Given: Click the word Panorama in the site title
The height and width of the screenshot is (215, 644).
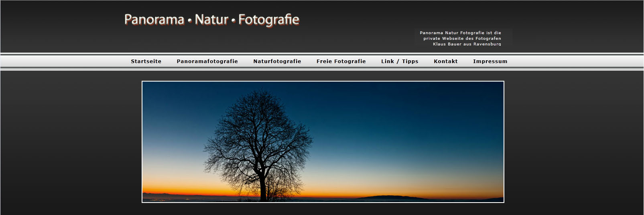Looking at the screenshot, I should (x=154, y=20).
